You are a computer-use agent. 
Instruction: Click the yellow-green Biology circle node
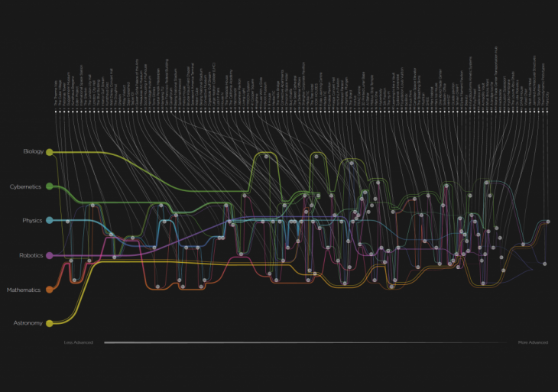(50, 152)
